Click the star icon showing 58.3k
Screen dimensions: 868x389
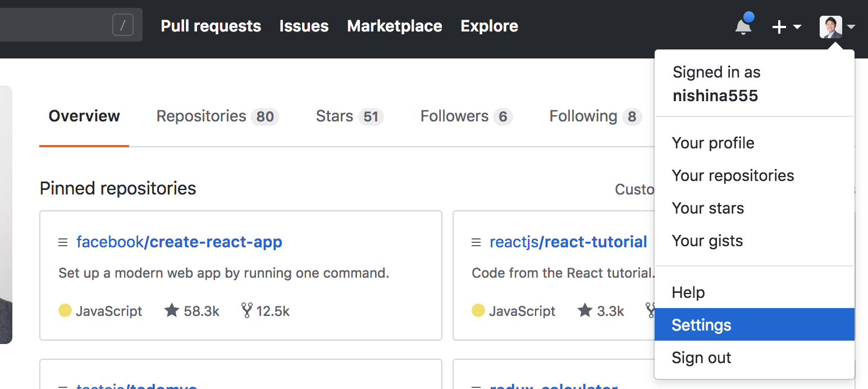point(172,310)
